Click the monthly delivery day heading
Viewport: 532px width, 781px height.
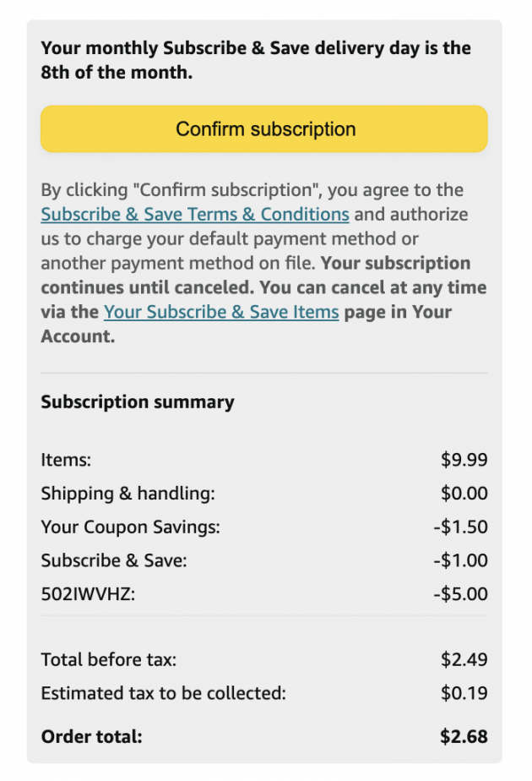(x=256, y=60)
